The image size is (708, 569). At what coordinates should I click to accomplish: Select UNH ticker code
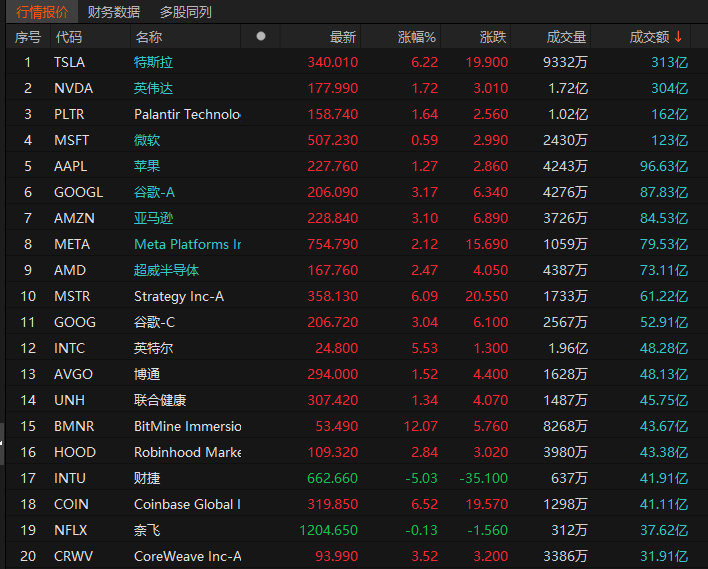(69, 400)
